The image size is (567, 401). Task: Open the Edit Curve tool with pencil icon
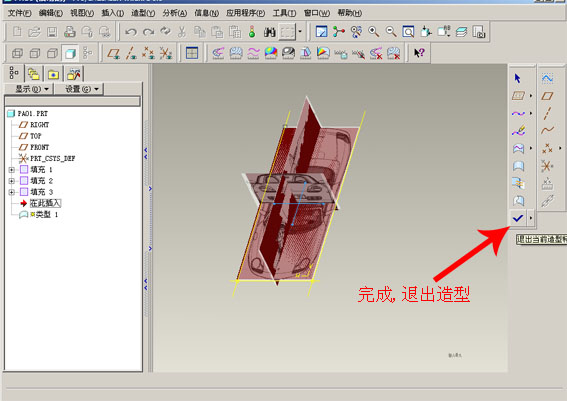(x=518, y=131)
